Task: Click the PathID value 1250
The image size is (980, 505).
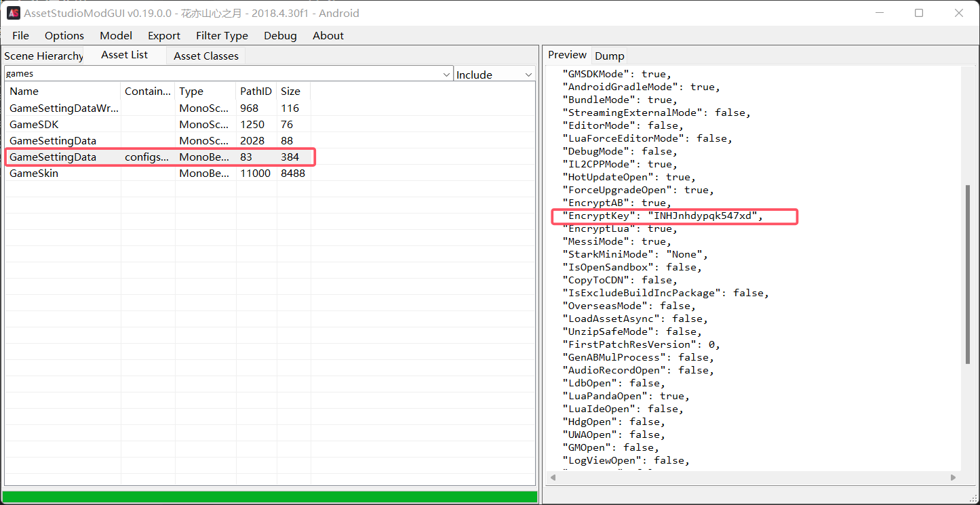Action: 252,125
